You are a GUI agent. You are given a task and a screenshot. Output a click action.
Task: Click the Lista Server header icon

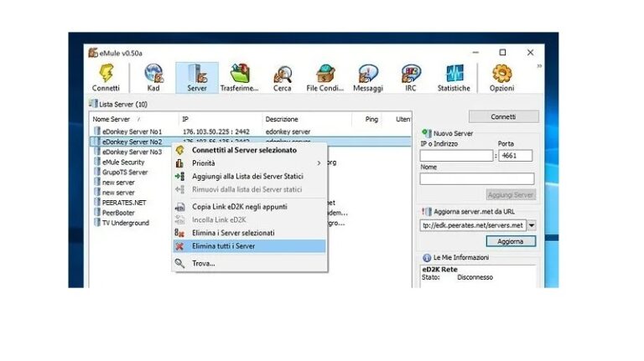click(93, 104)
